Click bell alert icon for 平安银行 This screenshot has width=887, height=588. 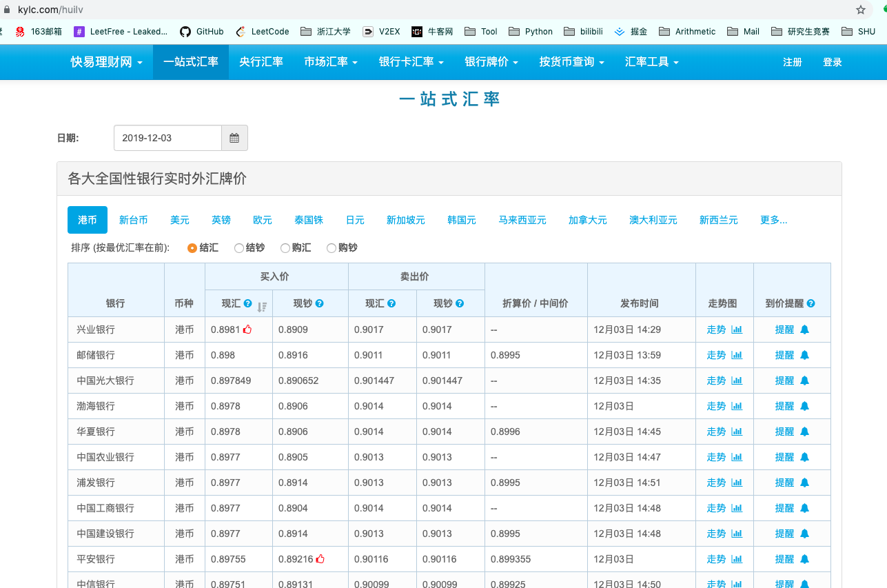[x=804, y=559]
